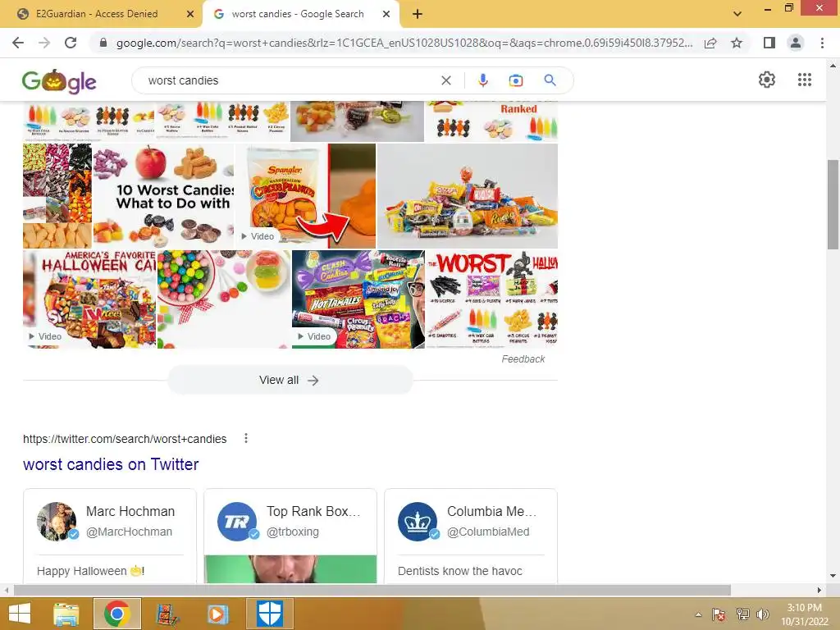Click the @MarcHochman handle

[x=129, y=532]
